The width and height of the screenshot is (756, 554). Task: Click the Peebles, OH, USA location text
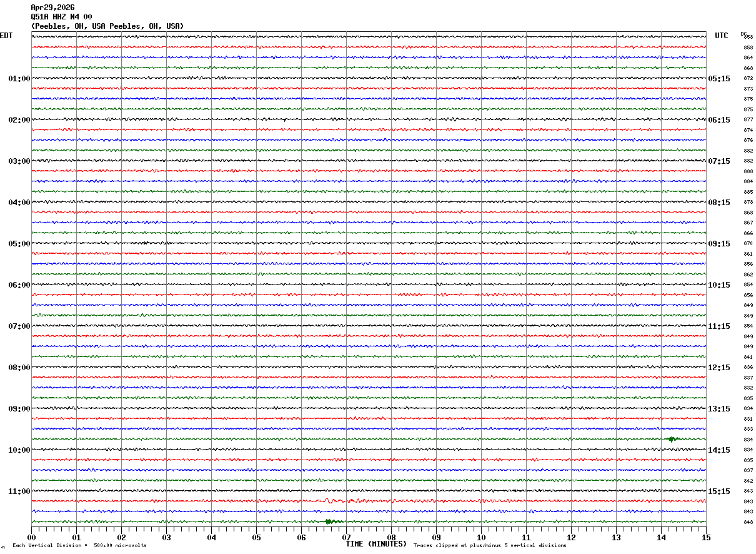pos(107,26)
